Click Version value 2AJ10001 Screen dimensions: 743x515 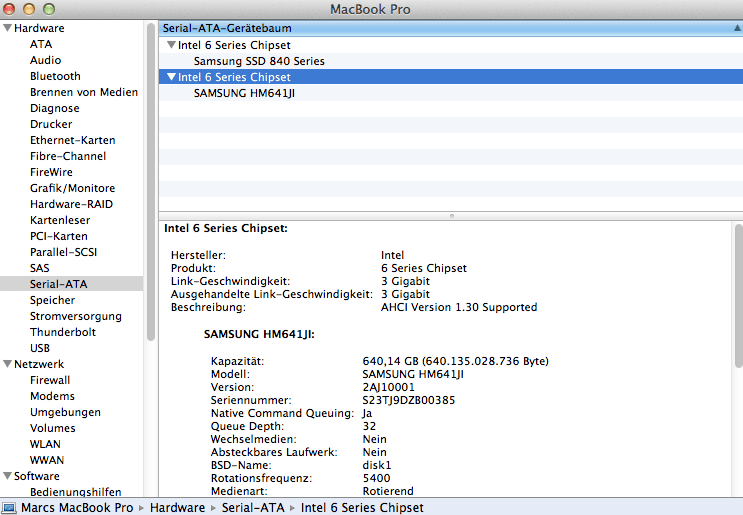tap(389, 388)
